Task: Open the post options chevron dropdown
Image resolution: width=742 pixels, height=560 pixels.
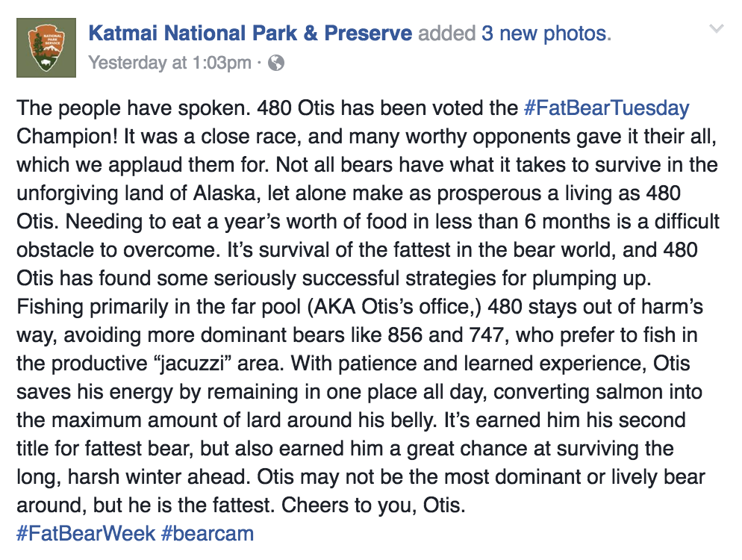Action: [716, 30]
